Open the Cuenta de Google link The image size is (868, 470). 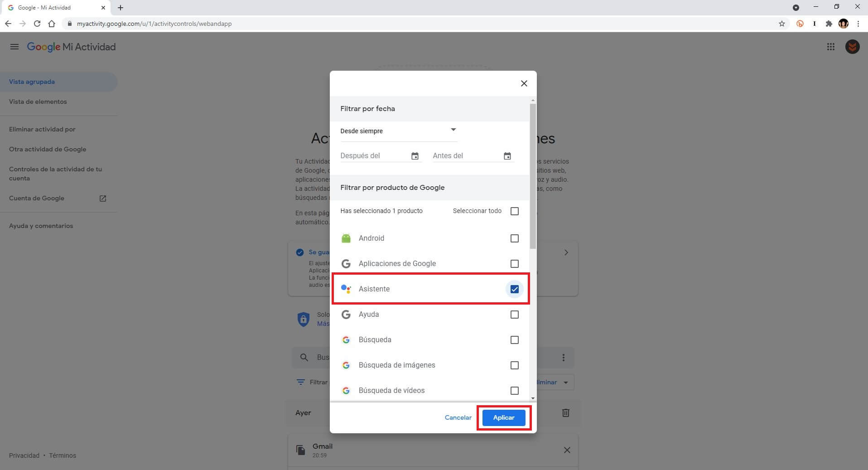tap(37, 199)
